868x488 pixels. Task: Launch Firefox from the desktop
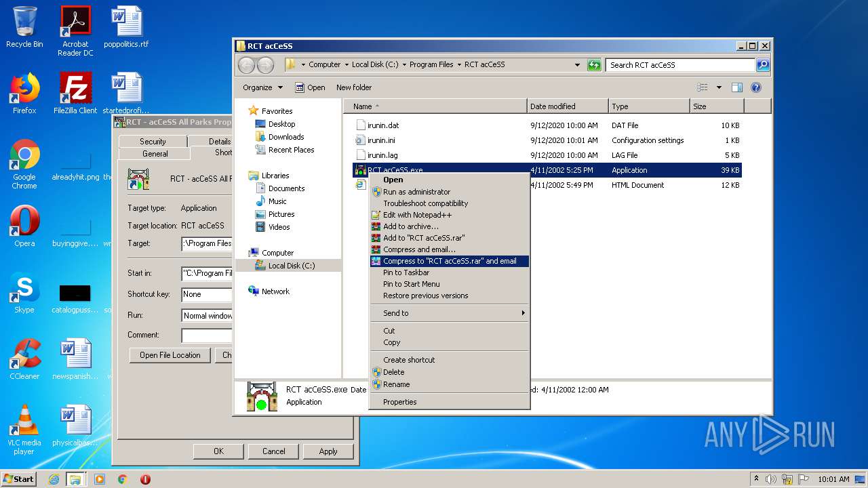tap(24, 94)
